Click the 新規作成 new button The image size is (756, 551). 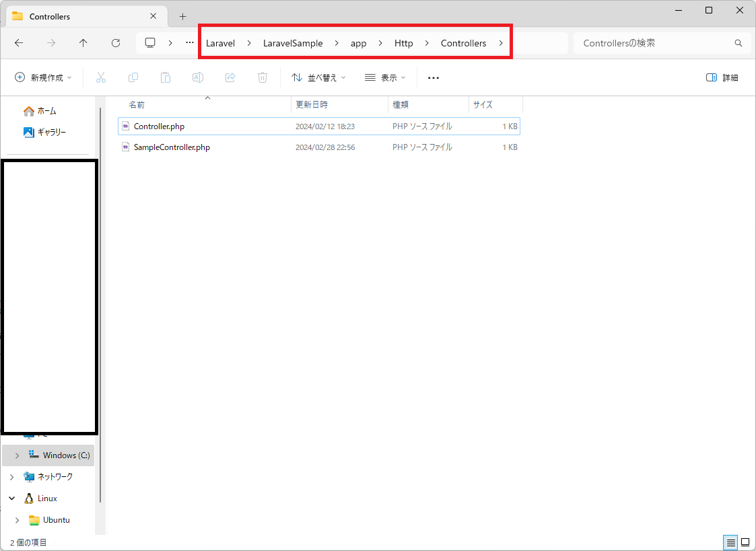tap(43, 77)
